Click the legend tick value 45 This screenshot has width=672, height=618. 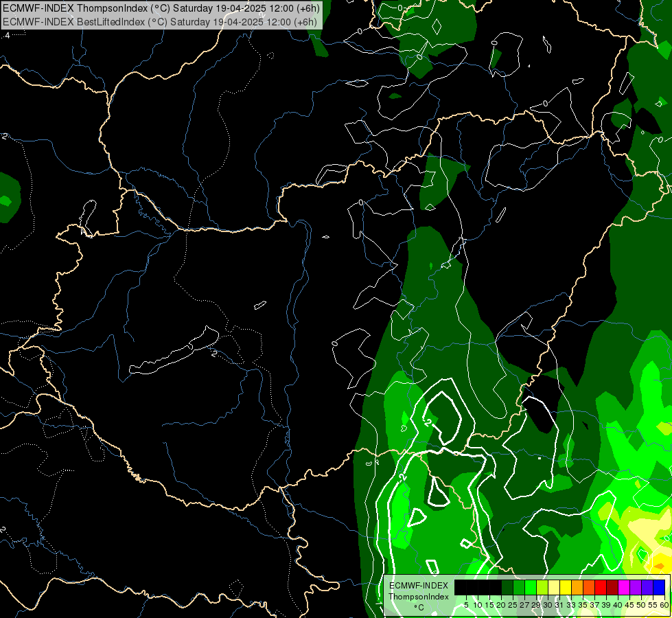pyautogui.click(x=629, y=605)
